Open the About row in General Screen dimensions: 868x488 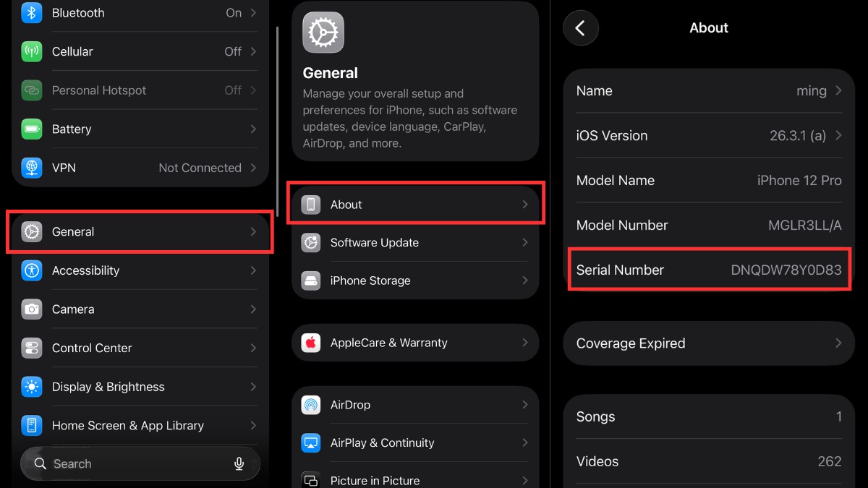click(415, 205)
